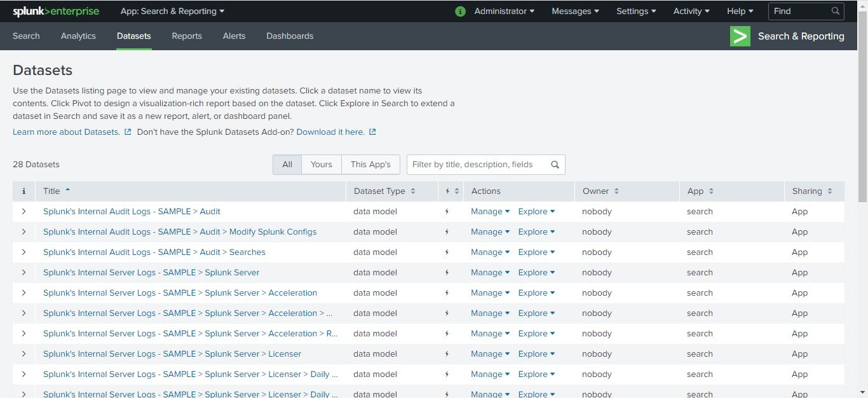This screenshot has width=868, height=398.
Task: Expand the Modify Splunk Configs row
Action: pos(24,232)
